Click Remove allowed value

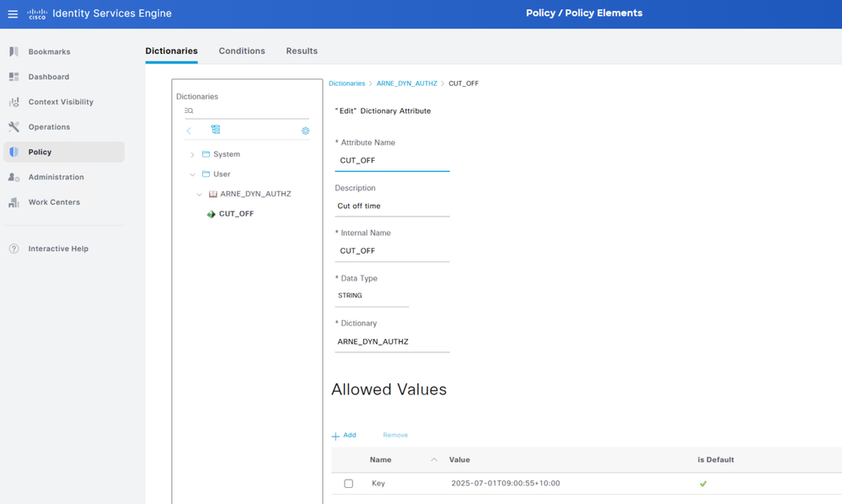395,435
